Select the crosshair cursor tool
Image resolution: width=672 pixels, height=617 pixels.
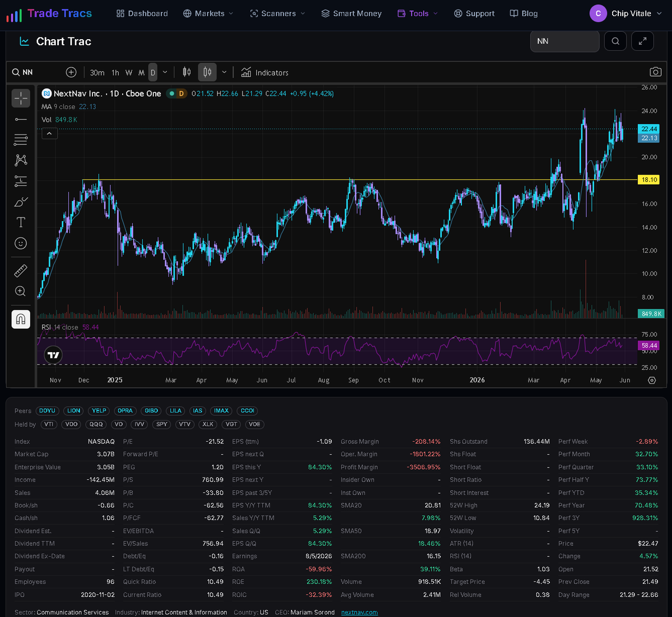pos(21,98)
